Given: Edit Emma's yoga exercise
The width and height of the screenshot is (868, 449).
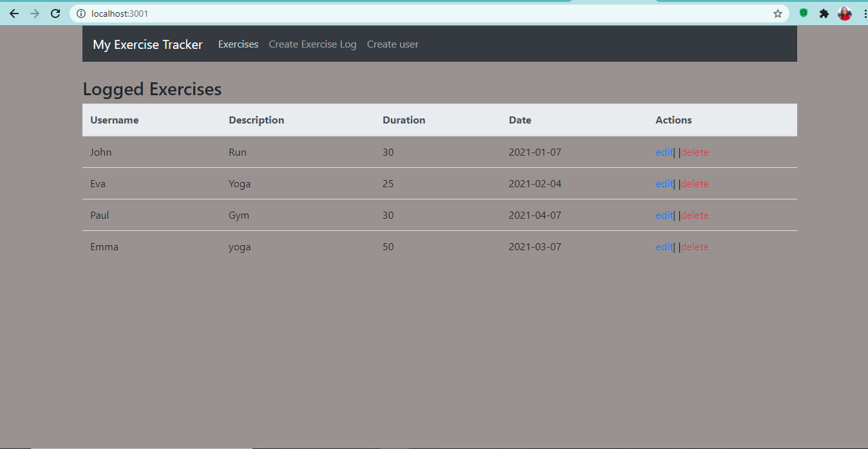Looking at the screenshot, I should point(664,247).
